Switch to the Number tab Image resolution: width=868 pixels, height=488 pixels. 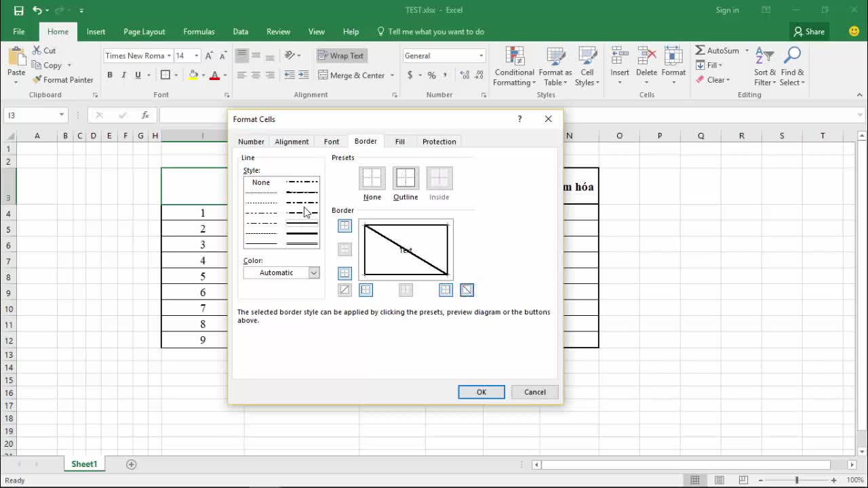pyautogui.click(x=251, y=142)
